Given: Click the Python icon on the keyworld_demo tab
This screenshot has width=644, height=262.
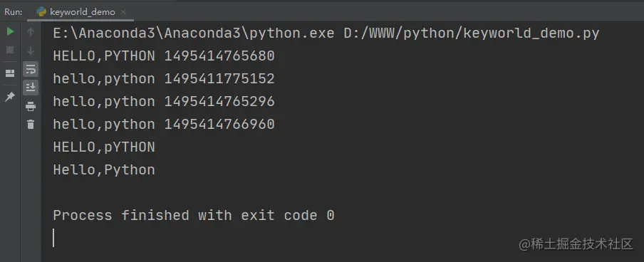Looking at the screenshot, I should coord(41,12).
